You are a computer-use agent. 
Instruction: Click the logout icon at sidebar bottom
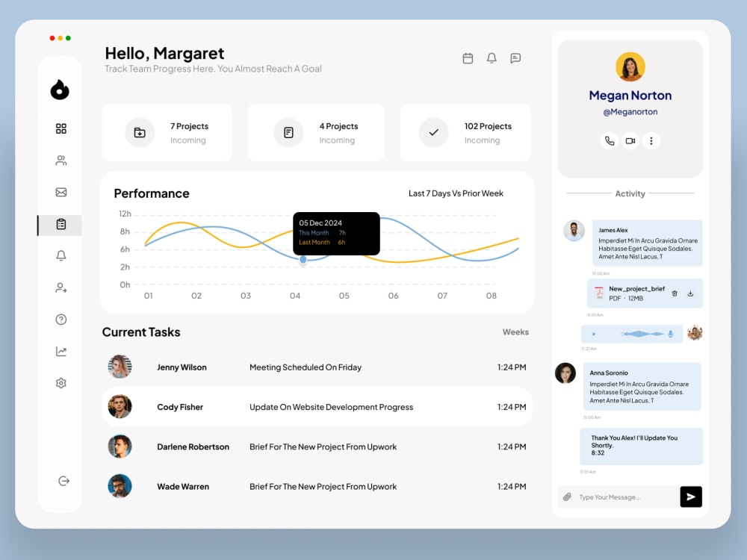[x=63, y=481]
